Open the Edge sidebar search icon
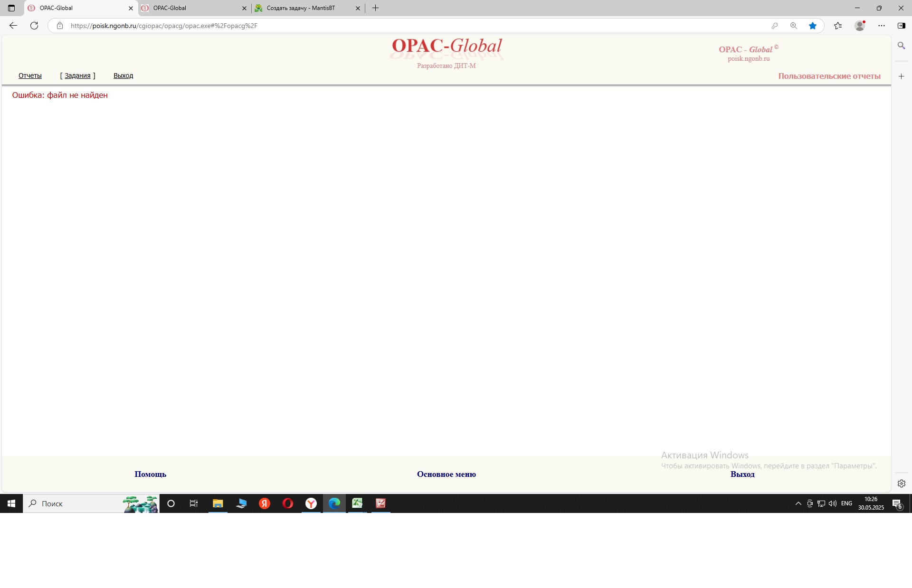Screen dimensions: 912x588 [x=901, y=46]
